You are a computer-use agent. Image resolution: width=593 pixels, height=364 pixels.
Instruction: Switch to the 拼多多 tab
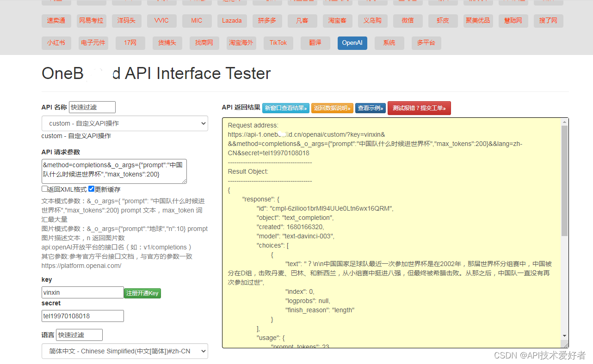click(267, 21)
